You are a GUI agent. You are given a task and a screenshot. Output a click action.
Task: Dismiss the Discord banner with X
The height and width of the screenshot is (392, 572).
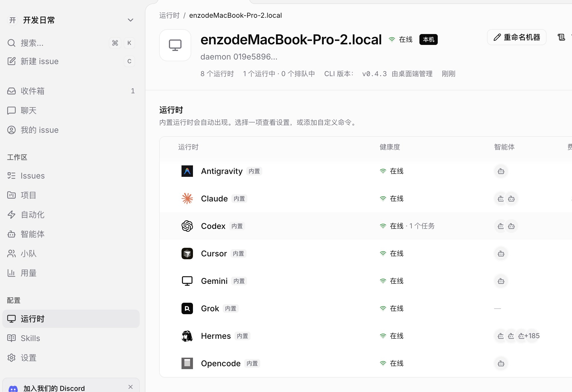point(131,387)
